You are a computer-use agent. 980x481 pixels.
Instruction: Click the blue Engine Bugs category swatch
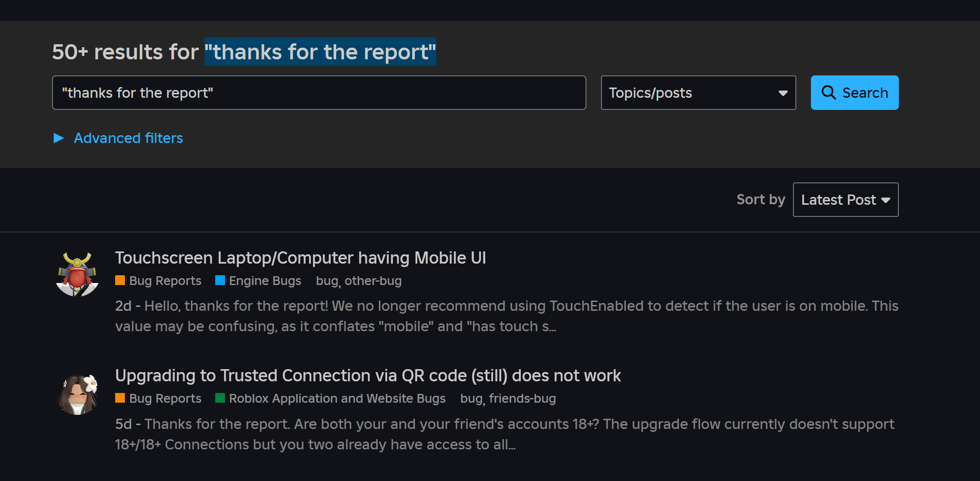(220, 280)
